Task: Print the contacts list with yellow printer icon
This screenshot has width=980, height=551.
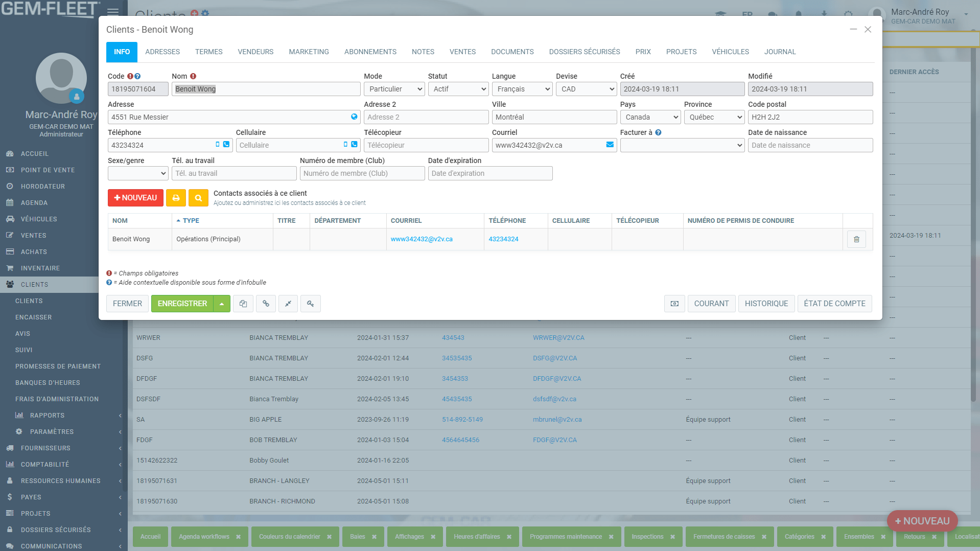Action: 176,198
